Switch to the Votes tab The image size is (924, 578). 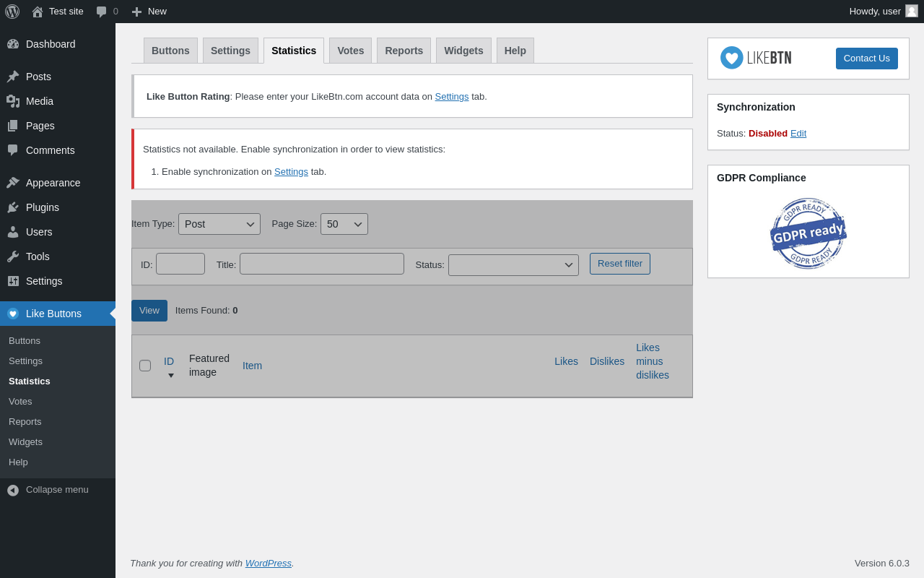(351, 51)
